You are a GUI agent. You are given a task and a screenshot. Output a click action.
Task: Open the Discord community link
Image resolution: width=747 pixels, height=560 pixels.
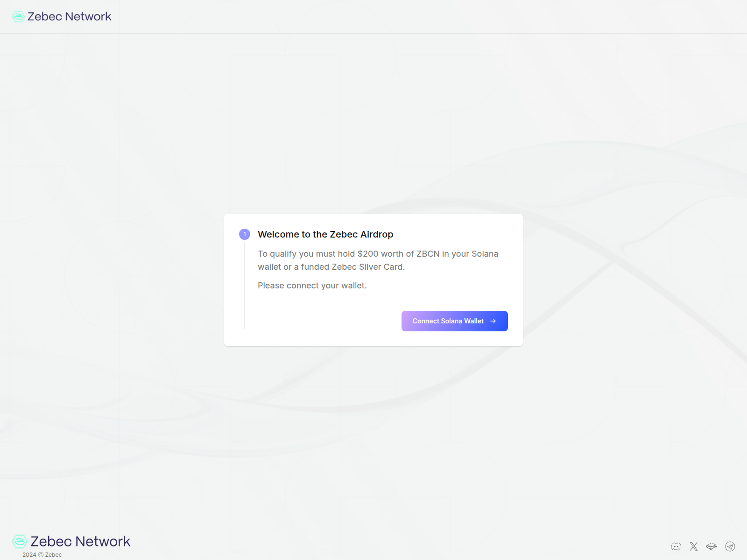[676, 546]
